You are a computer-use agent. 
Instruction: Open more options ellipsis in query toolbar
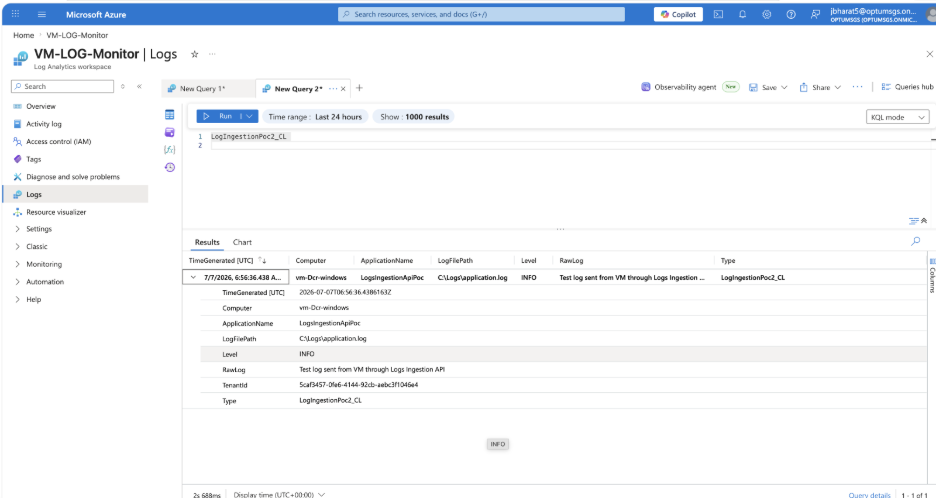(858, 87)
